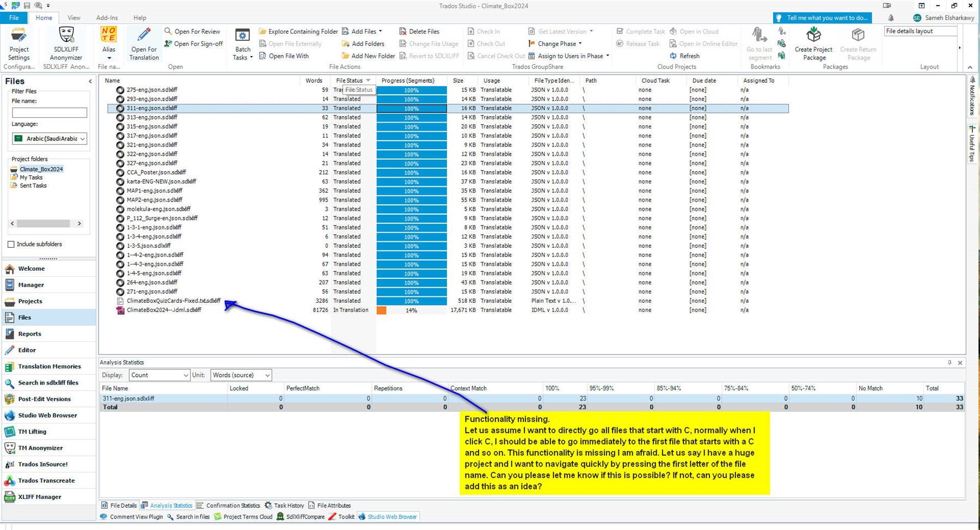Open the SdlXliffCompare bottom tab
The image size is (980, 530).
click(x=300, y=517)
